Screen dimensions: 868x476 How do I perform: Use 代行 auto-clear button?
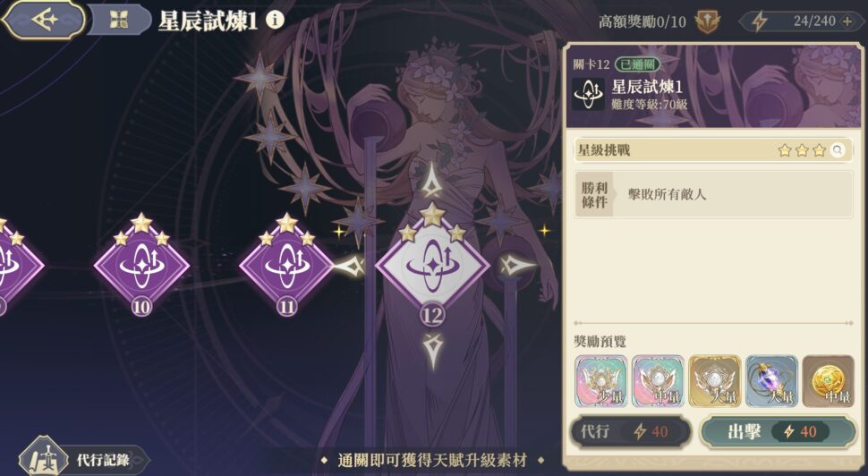coord(631,432)
